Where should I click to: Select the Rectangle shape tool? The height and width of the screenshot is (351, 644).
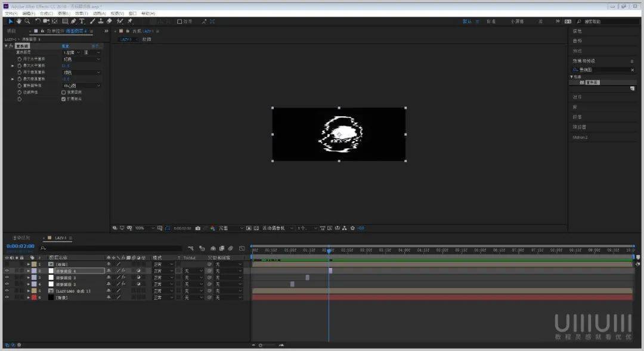point(65,21)
